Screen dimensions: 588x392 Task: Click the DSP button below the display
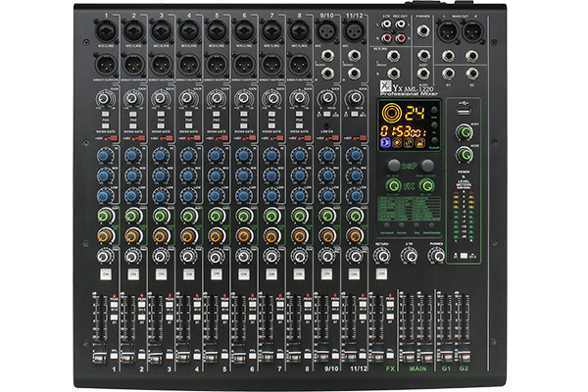pos(407,165)
